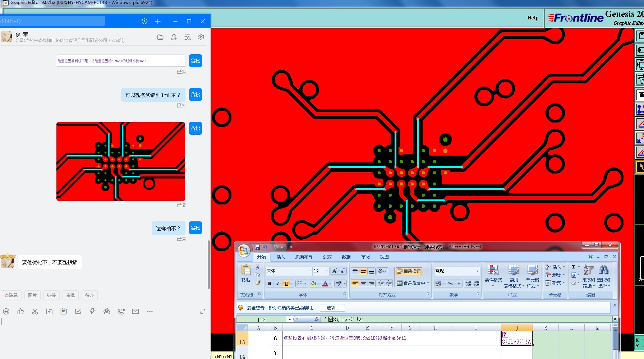Toggle top vertical alignment in Excel

tap(355, 271)
